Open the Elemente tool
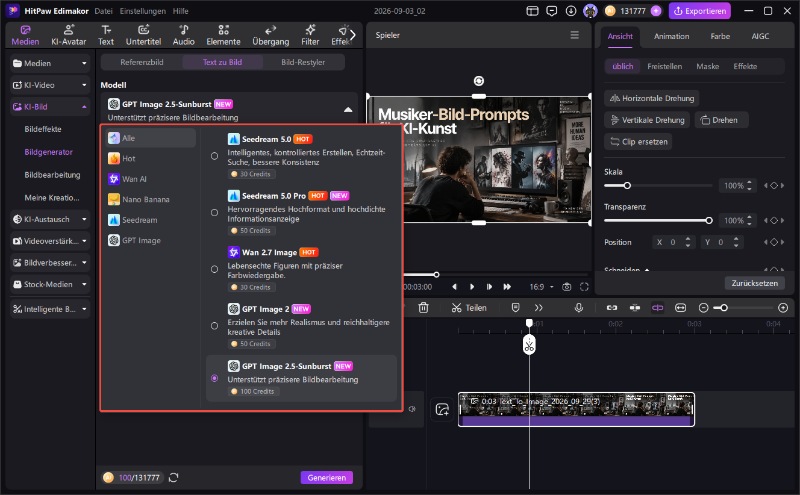 click(223, 35)
